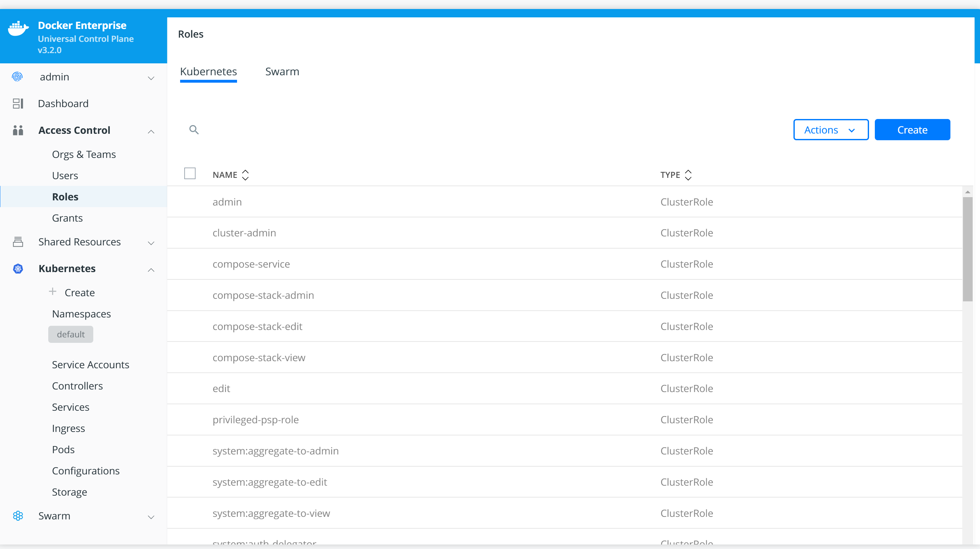Viewport: 980px width, 549px height.
Task: Toggle sorting on the NAME column
Action: coord(245,175)
